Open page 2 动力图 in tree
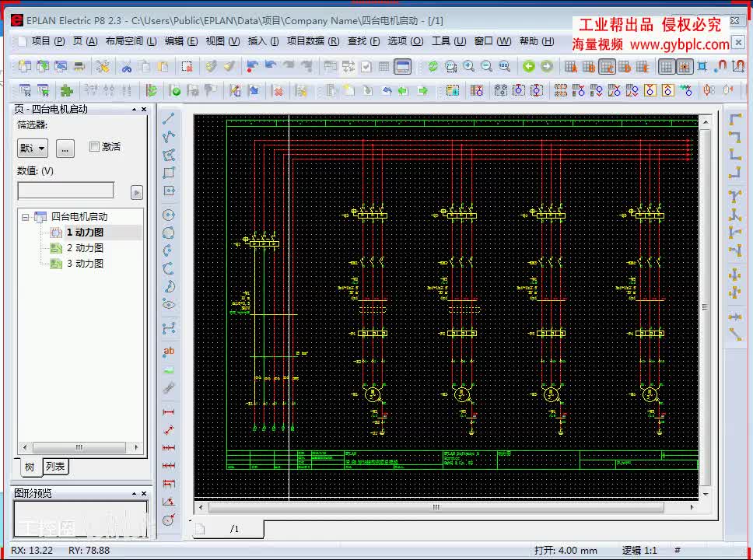This screenshot has width=753, height=560. click(x=84, y=248)
